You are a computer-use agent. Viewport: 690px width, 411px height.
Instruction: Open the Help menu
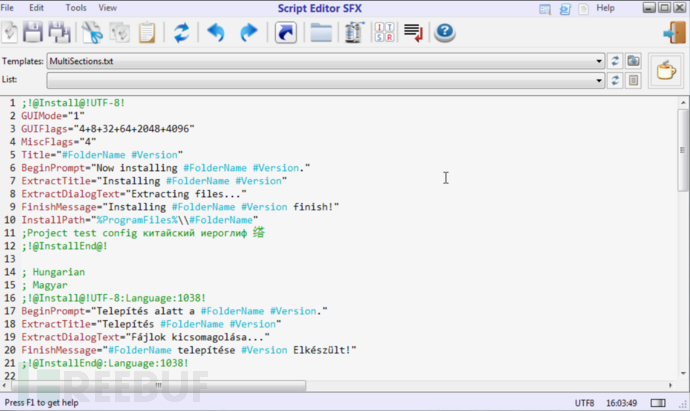coord(605,8)
